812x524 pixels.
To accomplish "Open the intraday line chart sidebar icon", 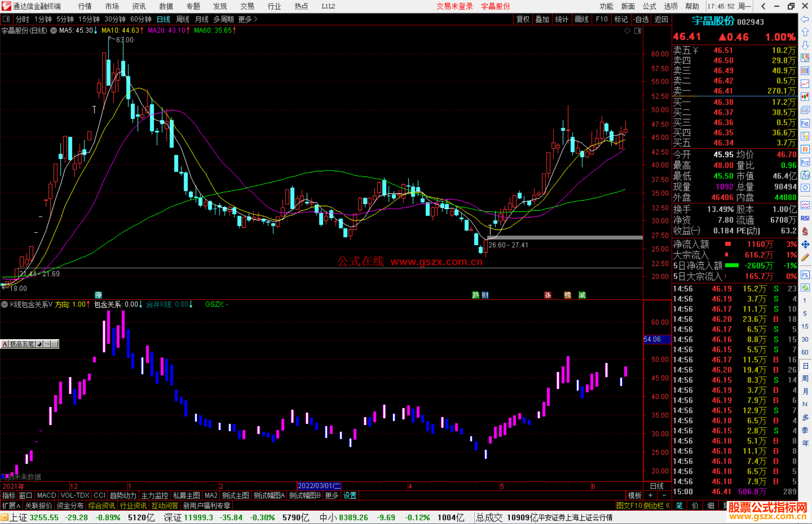I will (x=805, y=84).
